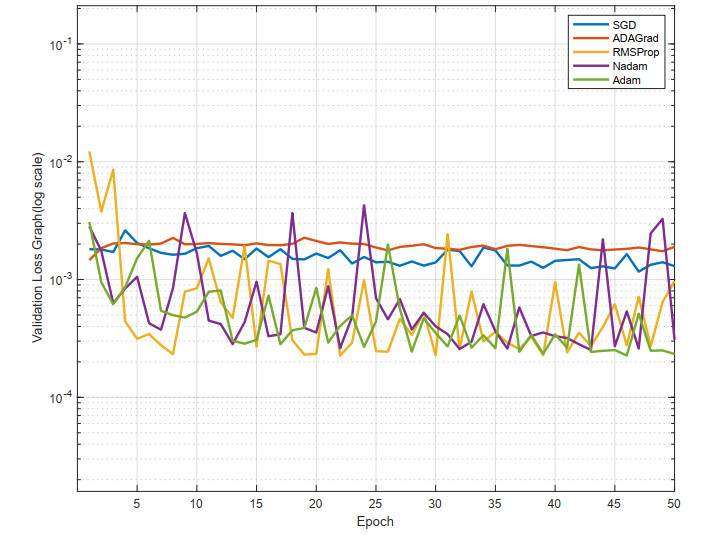Click the Adam legend entry text
716x535 pixels.
pos(625,79)
